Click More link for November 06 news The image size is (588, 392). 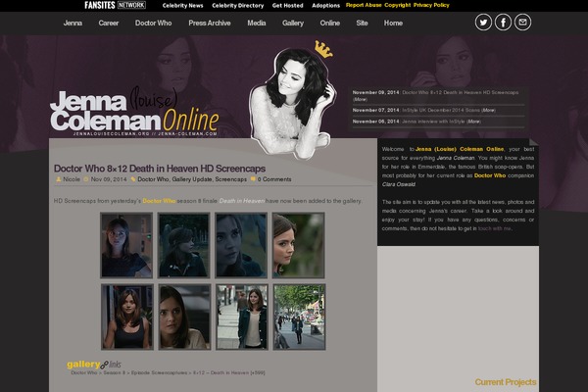tap(473, 122)
